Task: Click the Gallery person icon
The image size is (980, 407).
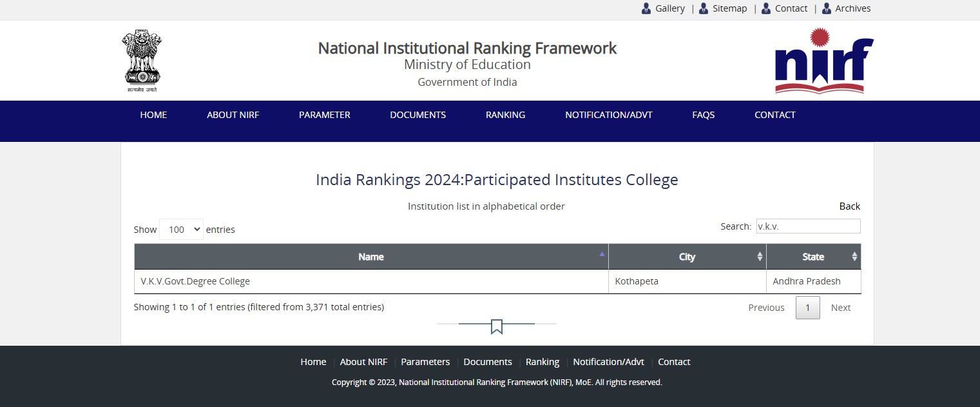Action: 646,8
